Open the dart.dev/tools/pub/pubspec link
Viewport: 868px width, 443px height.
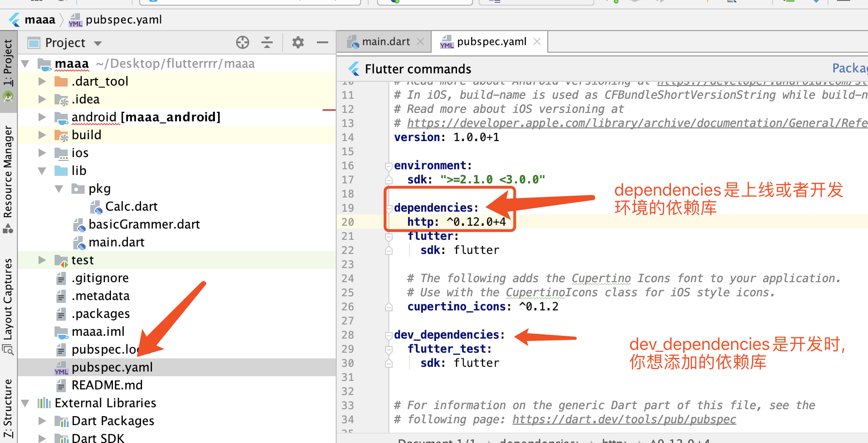(x=624, y=419)
